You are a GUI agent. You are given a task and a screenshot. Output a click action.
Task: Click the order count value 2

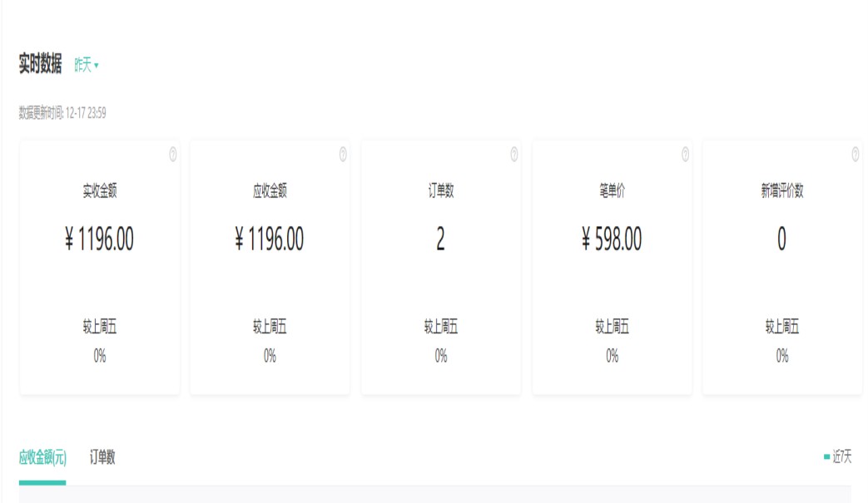click(x=440, y=240)
